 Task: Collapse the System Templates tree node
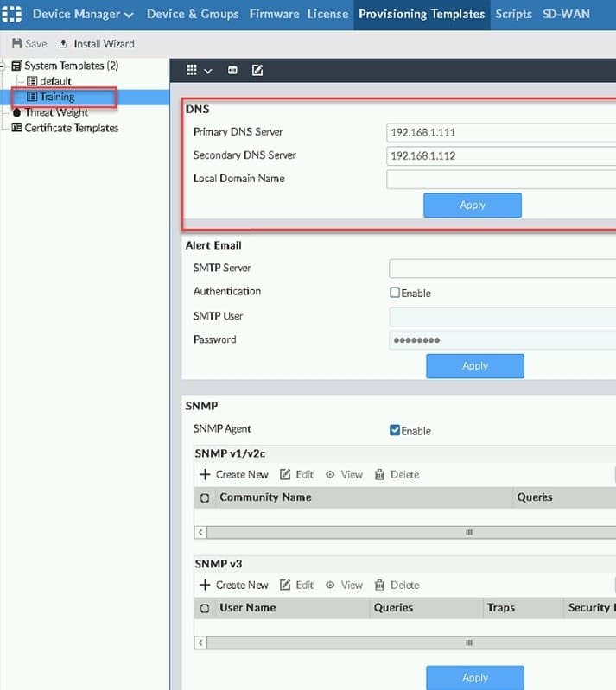(x=3, y=66)
